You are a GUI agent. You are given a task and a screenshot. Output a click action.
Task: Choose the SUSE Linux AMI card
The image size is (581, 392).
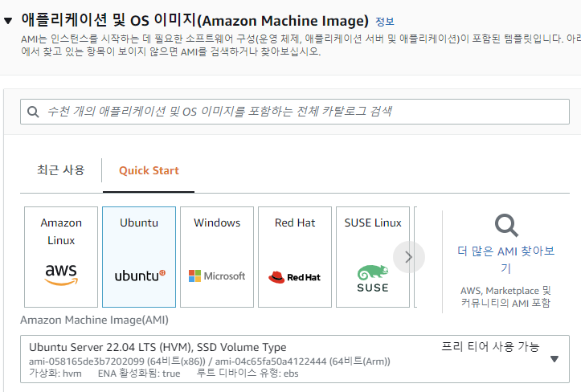click(x=373, y=257)
